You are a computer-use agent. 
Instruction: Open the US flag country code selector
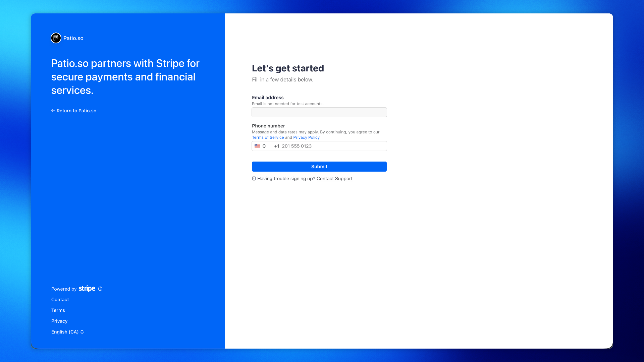point(260,146)
